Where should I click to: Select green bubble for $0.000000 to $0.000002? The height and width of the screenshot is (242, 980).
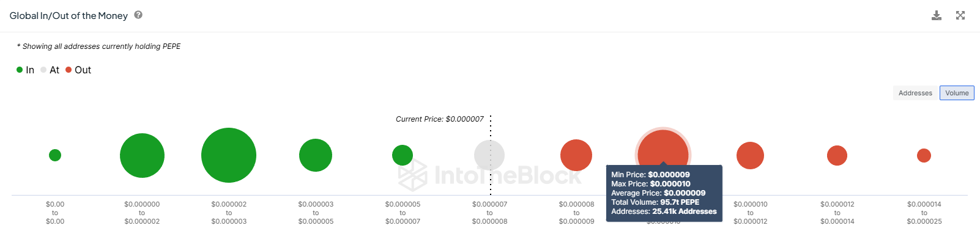pos(142,155)
